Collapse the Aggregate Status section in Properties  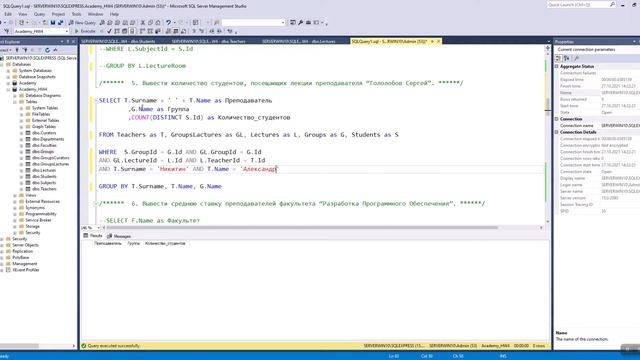click(x=557, y=66)
